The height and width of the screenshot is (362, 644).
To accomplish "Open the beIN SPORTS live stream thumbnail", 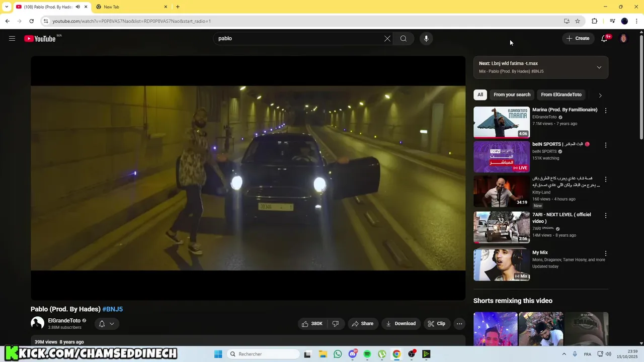I will [502, 156].
